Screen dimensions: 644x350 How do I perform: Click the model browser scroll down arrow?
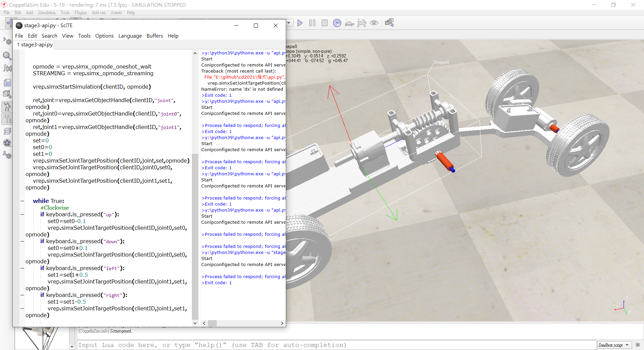tap(72, 346)
